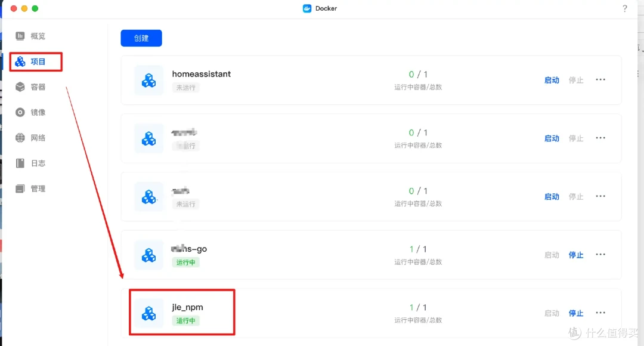This screenshot has width=644, height=346.
Task: Start the homeassistant project with 启动
Action: [552, 80]
